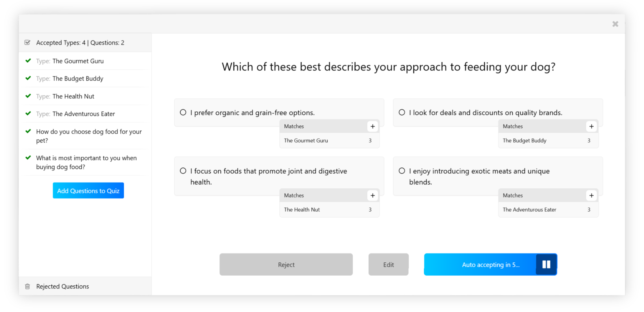Add a match for The Gourmet Guru answer
Screen dimensions: 644x312
(x=373, y=126)
